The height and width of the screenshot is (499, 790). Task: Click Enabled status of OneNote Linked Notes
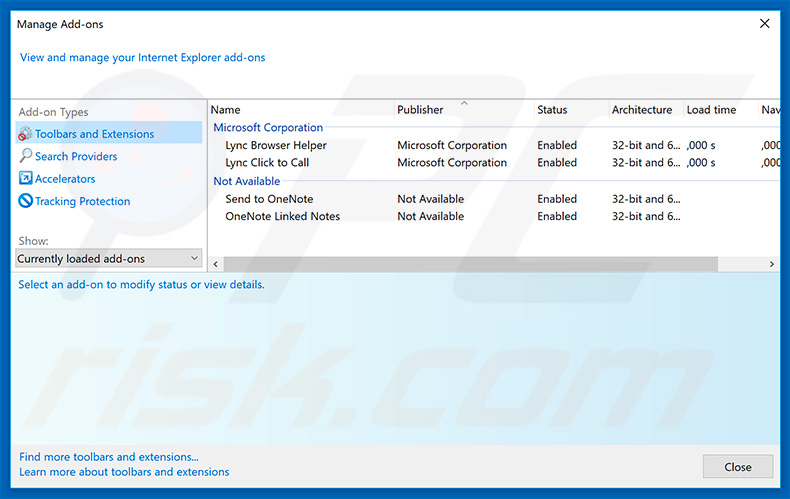tap(557, 216)
